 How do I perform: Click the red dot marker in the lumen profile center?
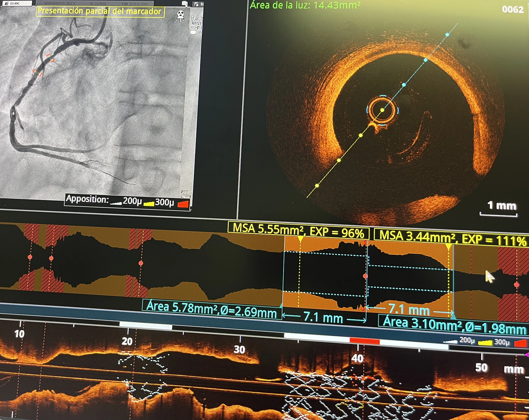[x=365, y=276]
